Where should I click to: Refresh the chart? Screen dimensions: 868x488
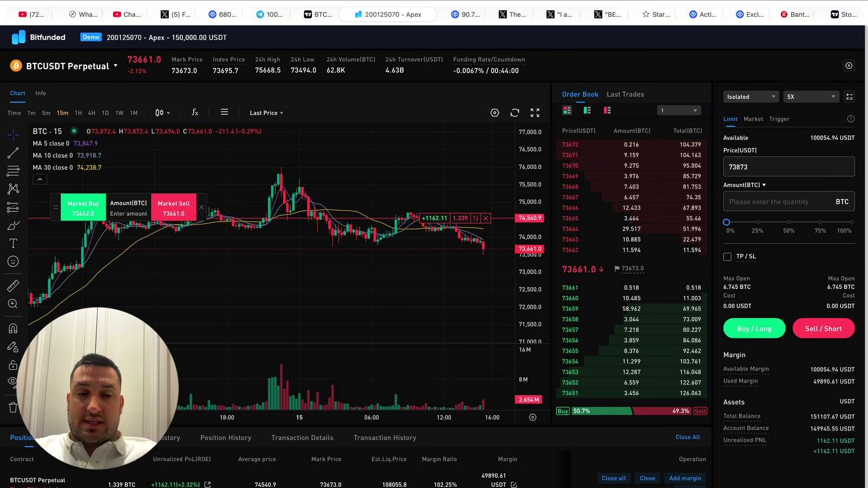[x=515, y=113]
